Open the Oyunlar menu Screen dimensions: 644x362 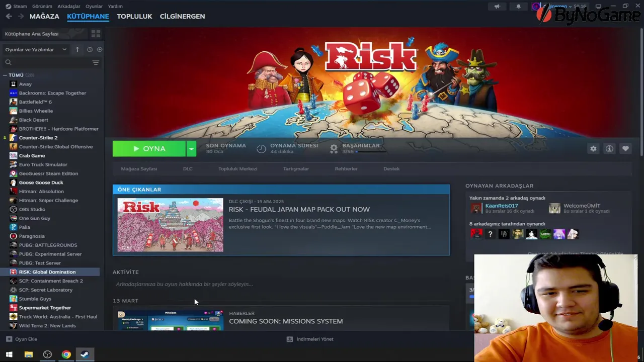click(94, 7)
